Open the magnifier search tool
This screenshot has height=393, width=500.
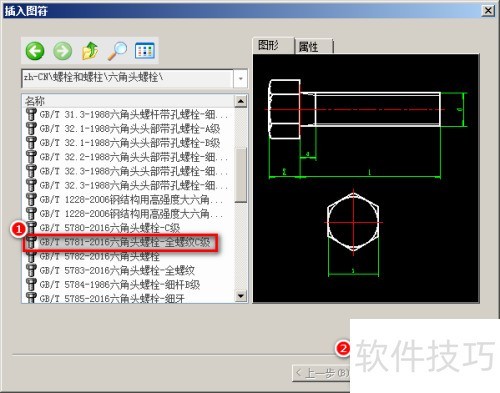pos(117,51)
